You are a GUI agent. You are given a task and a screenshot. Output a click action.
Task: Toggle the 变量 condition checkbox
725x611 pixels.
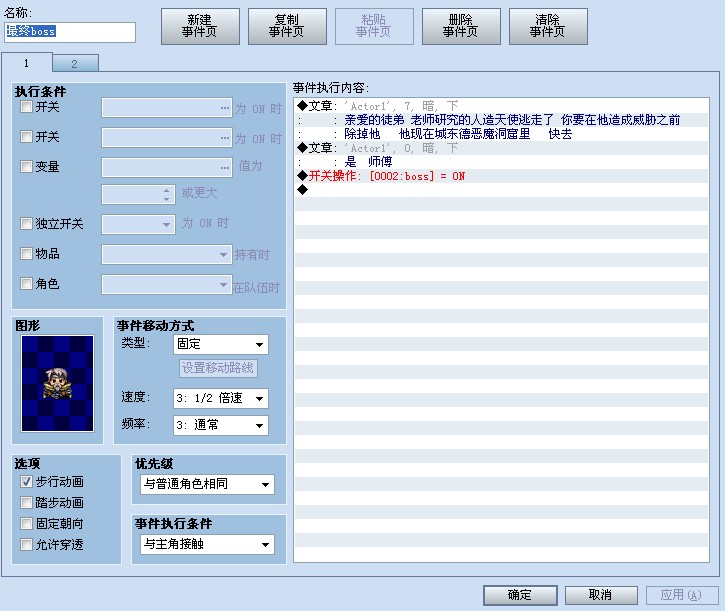[x=26, y=166]
